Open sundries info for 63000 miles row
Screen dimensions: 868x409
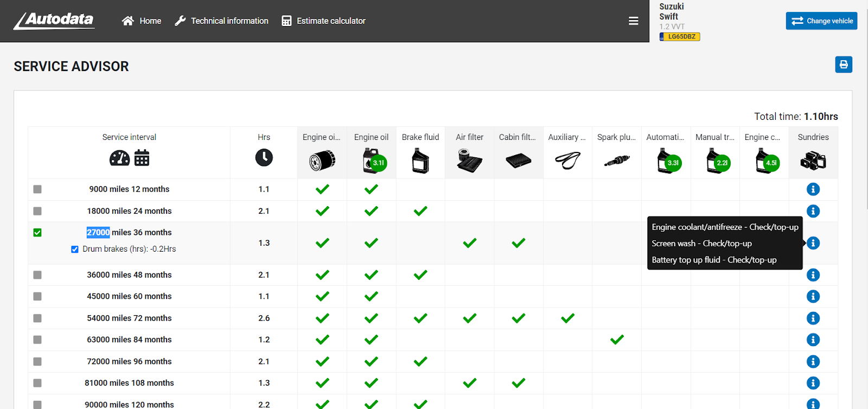813,340
